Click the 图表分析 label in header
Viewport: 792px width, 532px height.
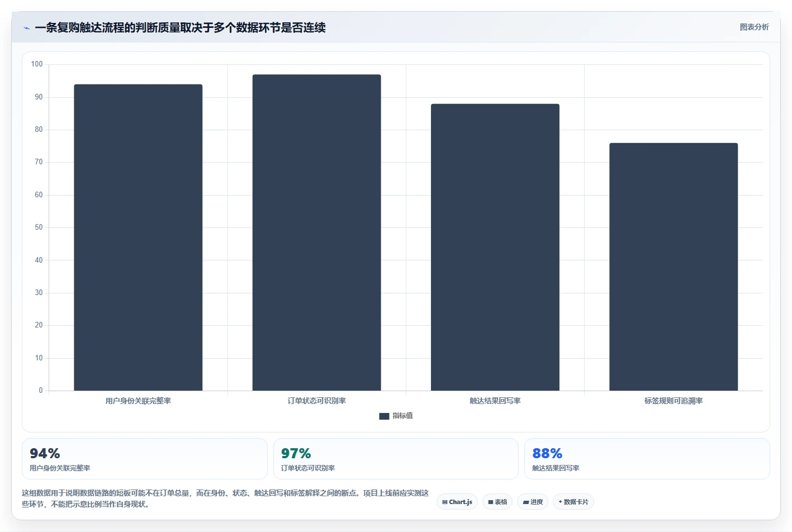(754, 27)
